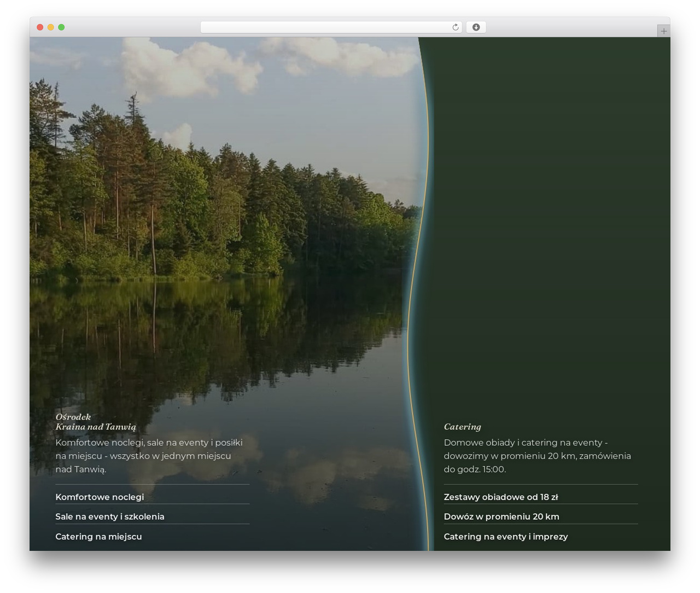700x593 pixels.
Task: Open Catering na eventy i imprezy
Action: click(x=506, y=537)
